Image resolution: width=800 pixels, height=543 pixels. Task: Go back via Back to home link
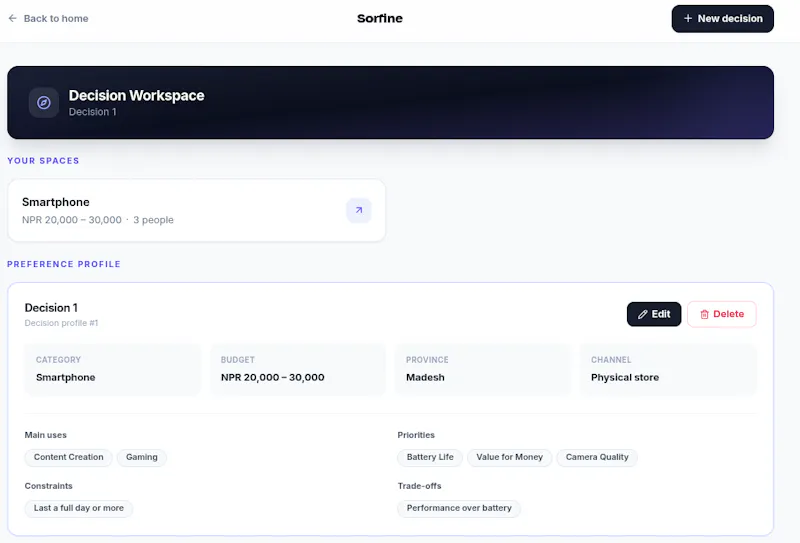[48, 18]
